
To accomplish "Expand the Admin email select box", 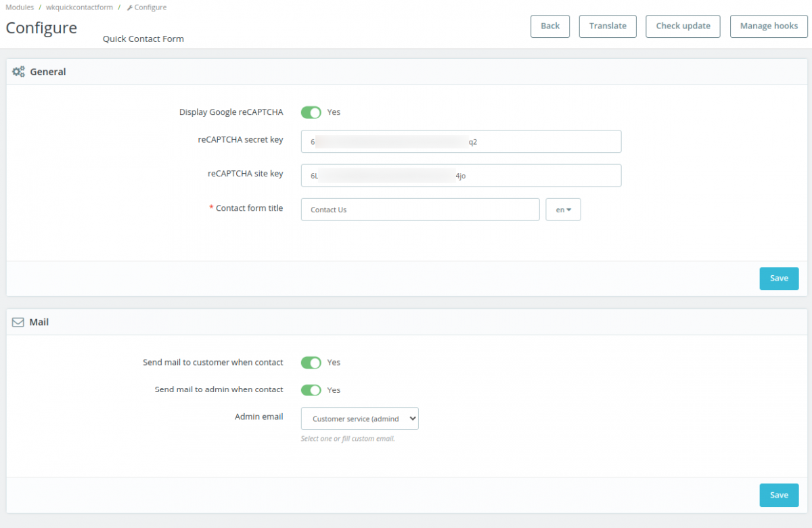I will coord(359,418).
